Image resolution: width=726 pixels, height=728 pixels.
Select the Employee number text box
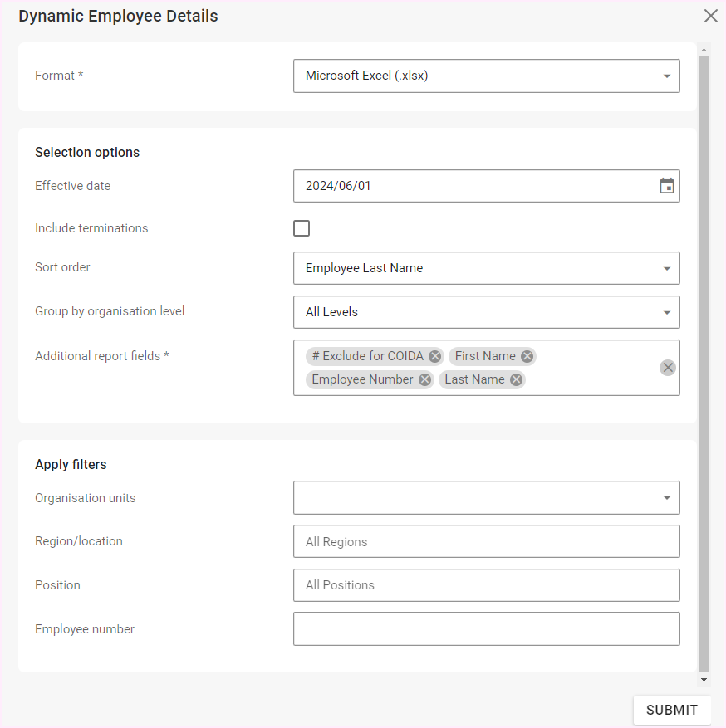(x=486, y=629)
